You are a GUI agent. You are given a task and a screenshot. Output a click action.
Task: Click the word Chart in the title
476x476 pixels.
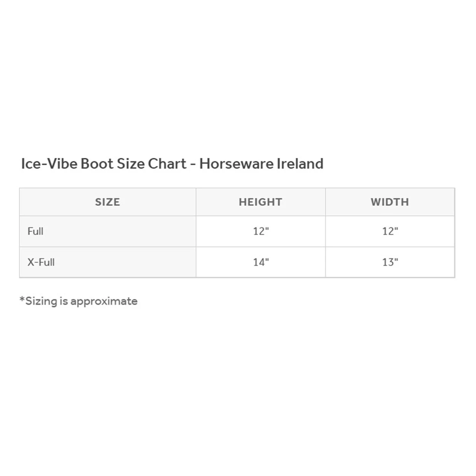[x=167, y=164]
